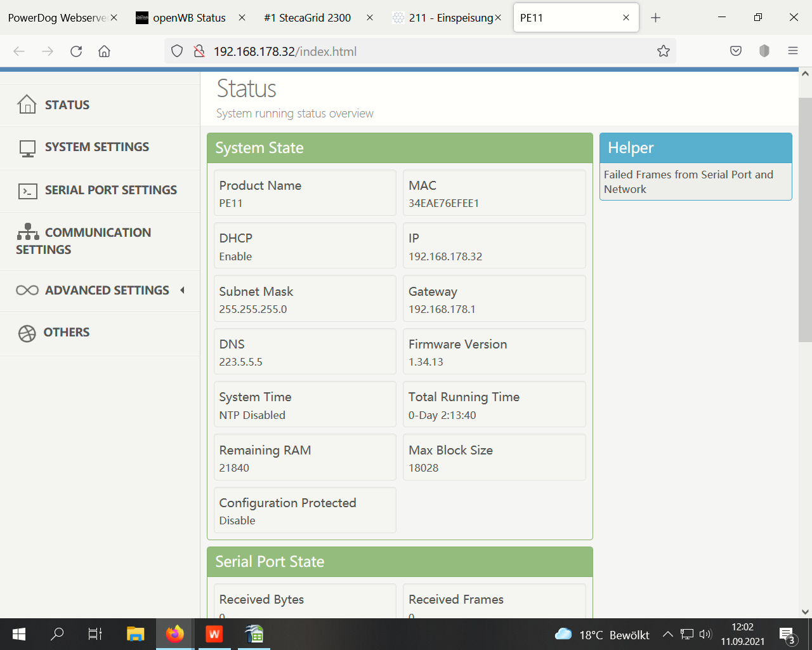The height and width of the screenshot is (650, 812).
Task: Click the Gateway value 192.168.178.1
Action: [442, 309]
